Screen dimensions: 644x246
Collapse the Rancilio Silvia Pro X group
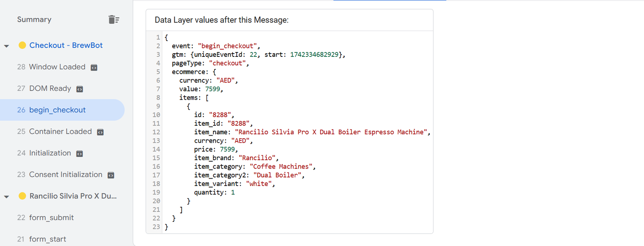pos(6,197)
